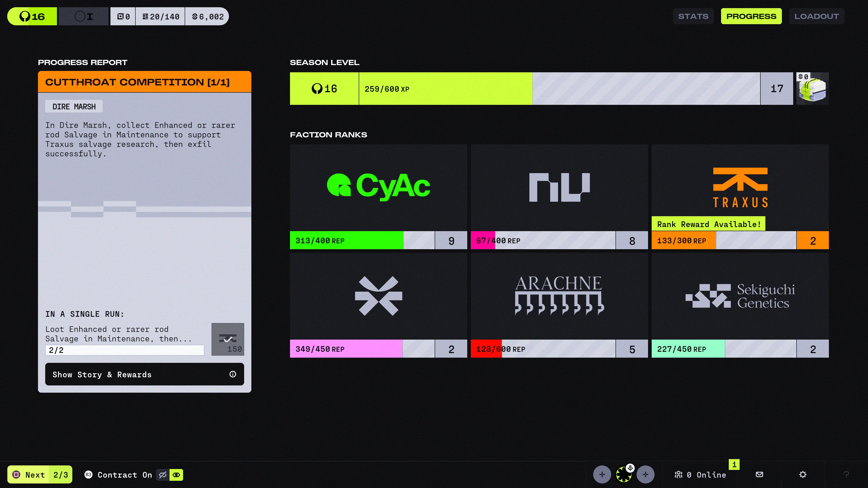Hide contract using crossed-eye icon

pyautogui.click(x=163, y=475)
